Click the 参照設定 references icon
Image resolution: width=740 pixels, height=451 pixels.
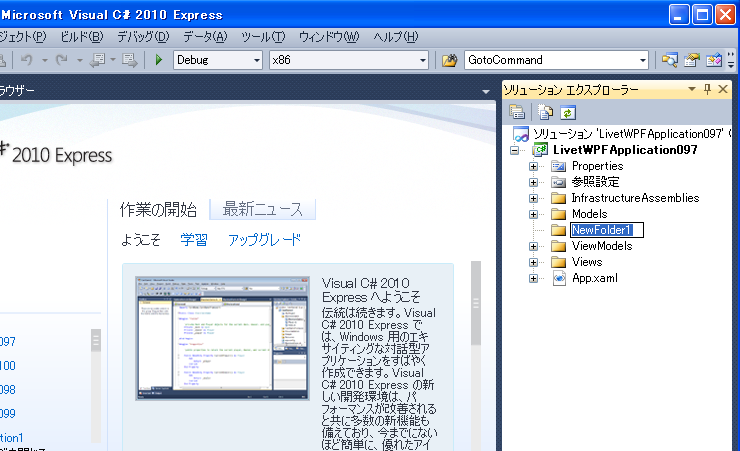coord(559,182)
